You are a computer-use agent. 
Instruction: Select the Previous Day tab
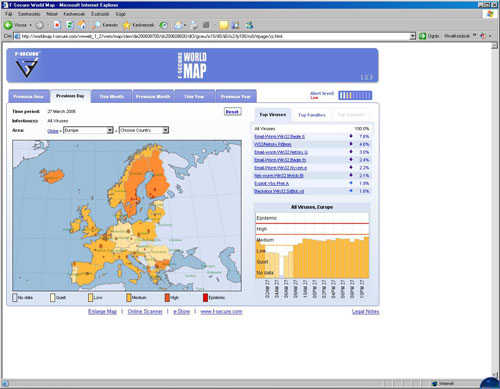70,96
